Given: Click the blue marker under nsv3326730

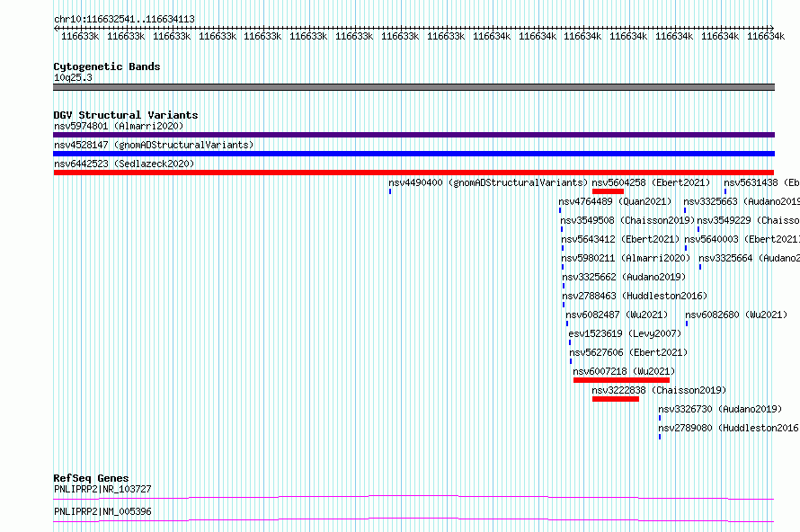Looking at the screenshot, I should (x=660, y=418).
